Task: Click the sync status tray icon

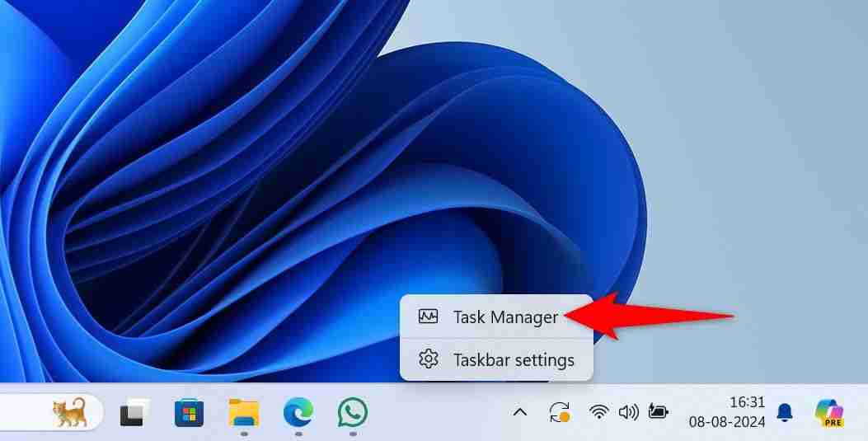Action: [x=559, y=412]
